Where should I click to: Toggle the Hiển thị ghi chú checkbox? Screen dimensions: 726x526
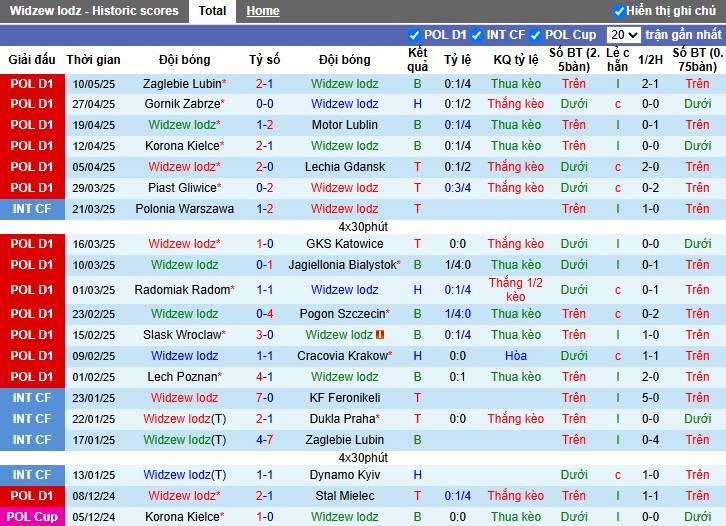tap(619, 11)
